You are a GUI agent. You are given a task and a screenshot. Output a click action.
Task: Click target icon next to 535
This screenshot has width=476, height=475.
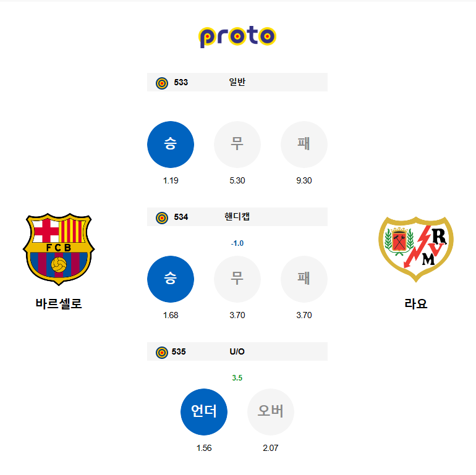tap(162, 352)
